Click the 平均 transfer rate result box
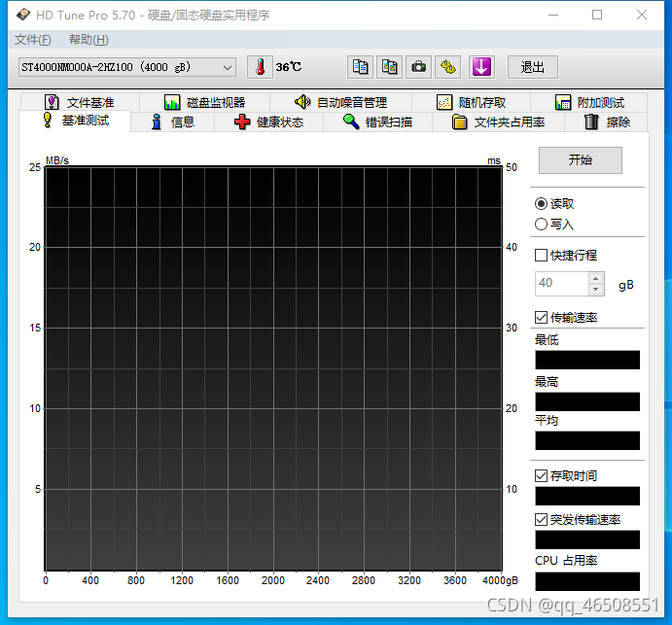 (x=587, y=440)
